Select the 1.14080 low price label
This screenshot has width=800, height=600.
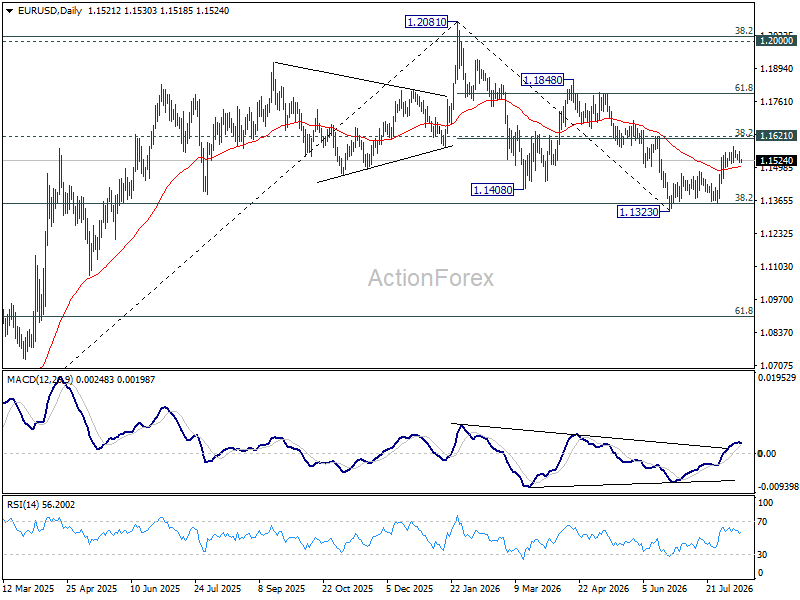(x=492, y=190)
